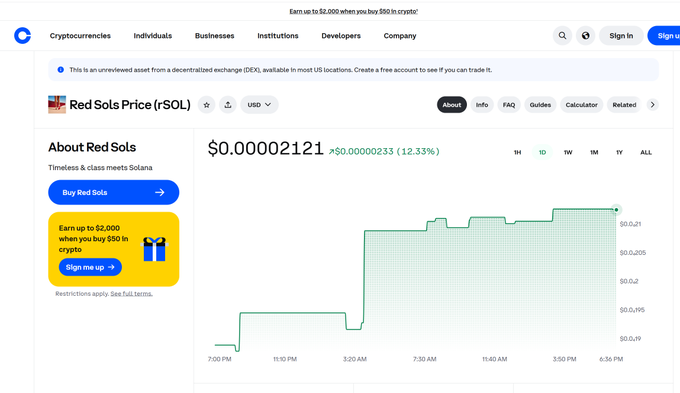Open the Individuals menu
The width and height of the screenshot is (680, 393).
pos(153,36)
